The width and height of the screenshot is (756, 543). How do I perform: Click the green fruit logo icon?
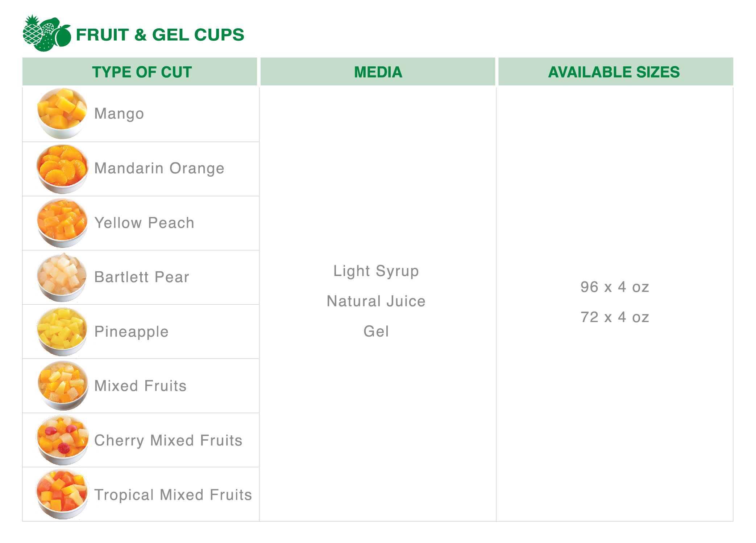47,33
